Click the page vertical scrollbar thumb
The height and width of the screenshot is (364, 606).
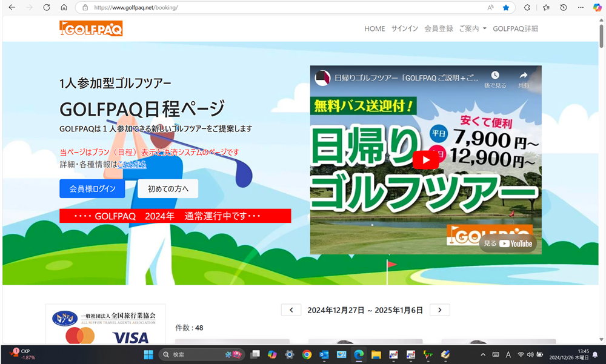click(x=601, y=36)
